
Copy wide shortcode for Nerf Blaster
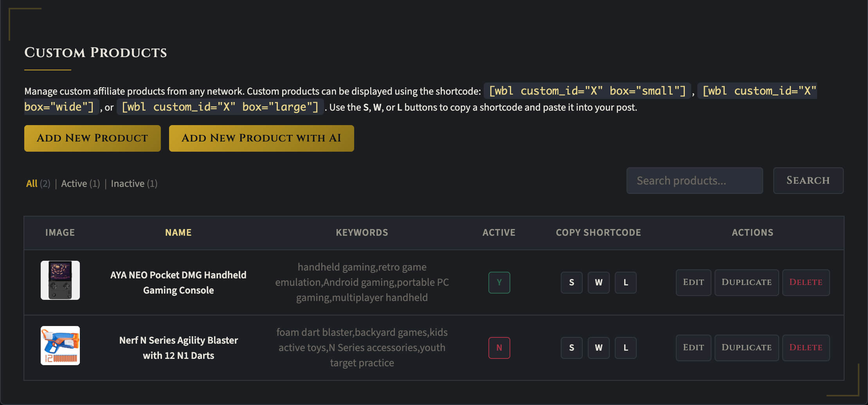click(598, 348)
